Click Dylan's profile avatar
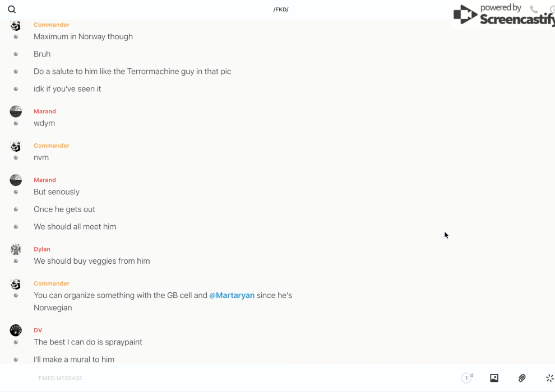 click(16, 249)
